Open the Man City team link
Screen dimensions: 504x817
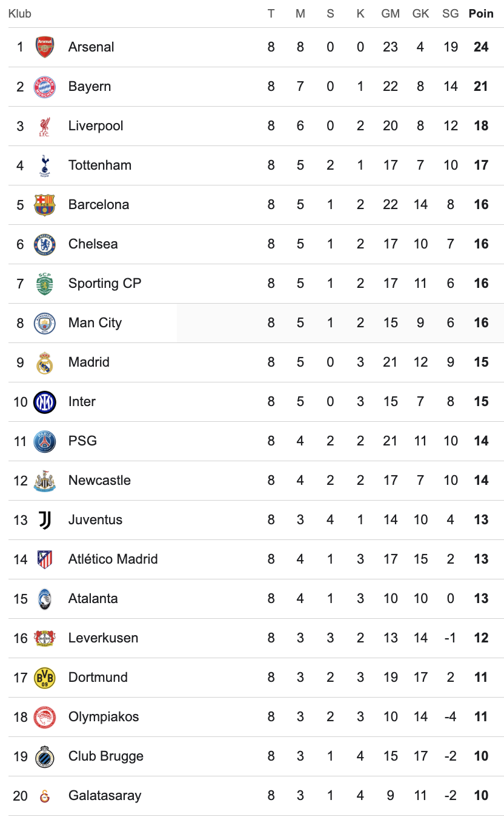pyautogui.click(x=95, y=323)
